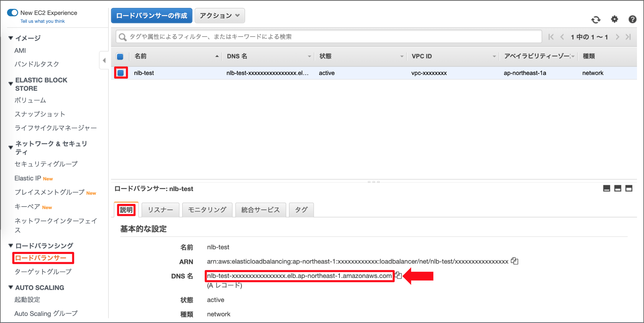Open ボリューム in sidebar
Image resolution: width=644 pixels, height=323 pixels.
pos(30,100)
